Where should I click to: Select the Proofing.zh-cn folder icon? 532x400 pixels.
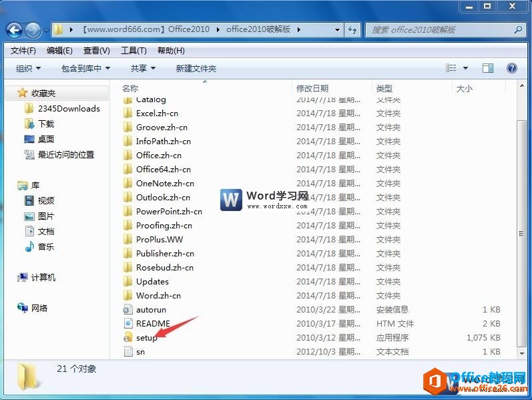pyautogui.click(x=127, y=226)
